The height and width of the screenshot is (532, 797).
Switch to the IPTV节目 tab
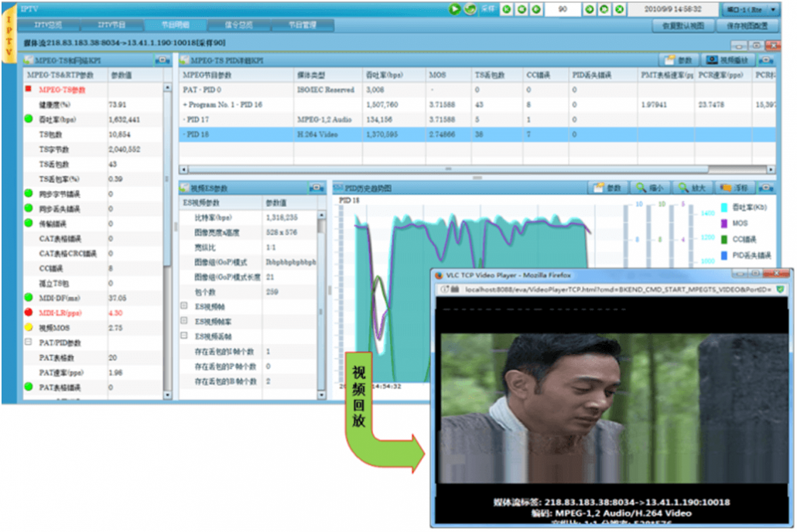[112, 25]
